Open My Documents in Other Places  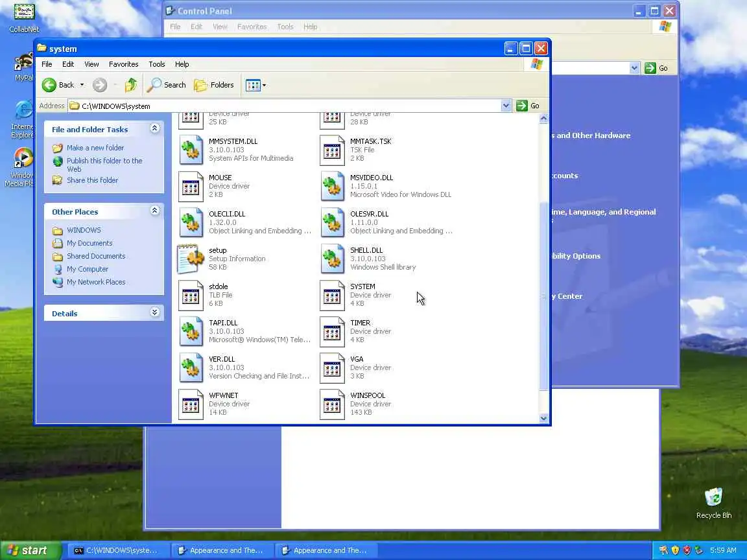[x=89, y=243]
